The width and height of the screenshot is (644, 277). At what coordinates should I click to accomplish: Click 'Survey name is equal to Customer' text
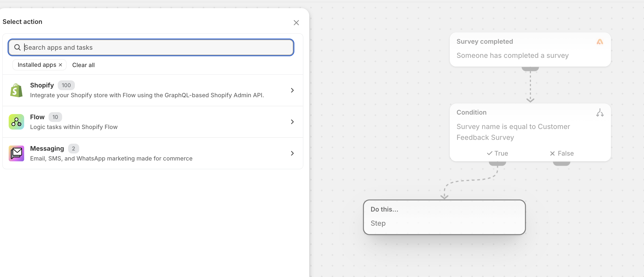[x=513, y=127]
